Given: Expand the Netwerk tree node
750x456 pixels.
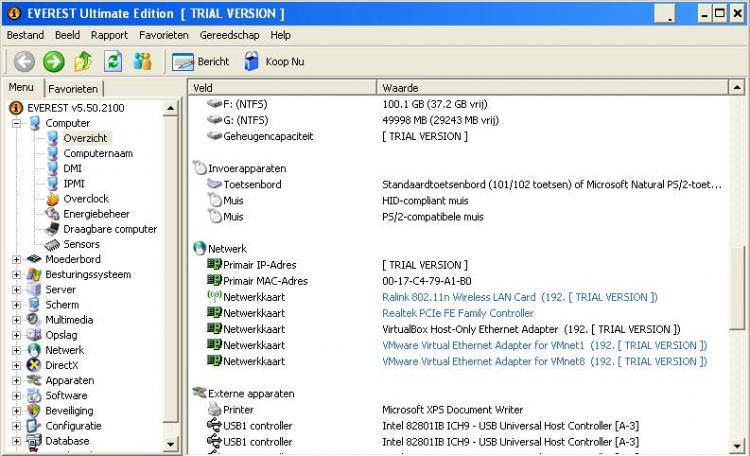Looking at the screenshot, I should [16, 350].
